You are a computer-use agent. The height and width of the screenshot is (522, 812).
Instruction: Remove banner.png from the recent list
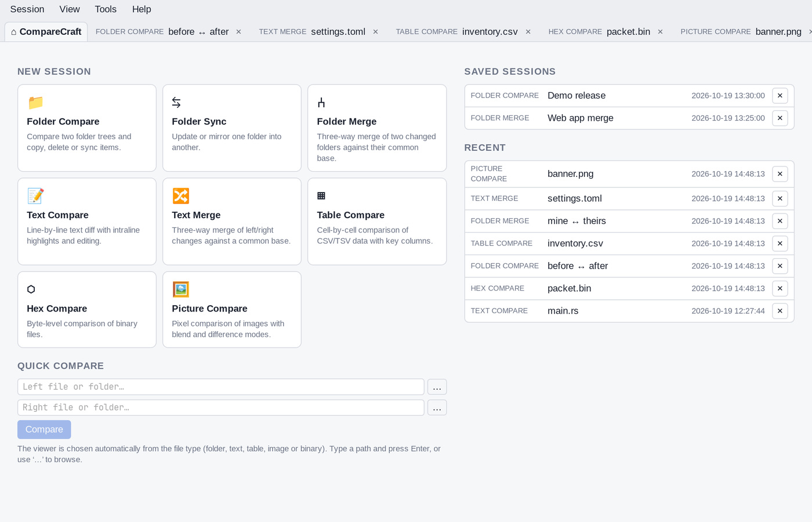[780, 174]
